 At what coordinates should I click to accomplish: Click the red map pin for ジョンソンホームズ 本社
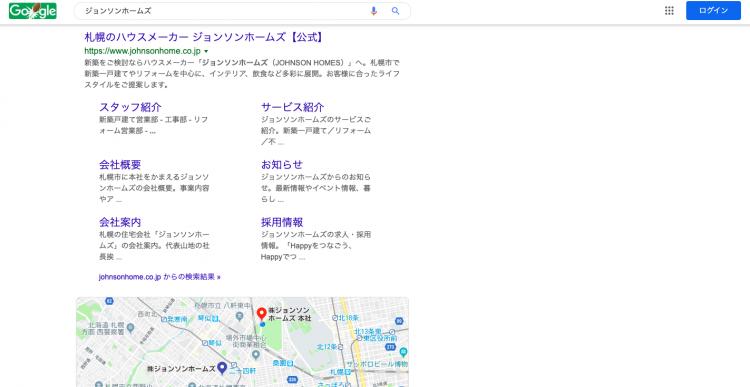pyautogui.click(x=261, y=314)
